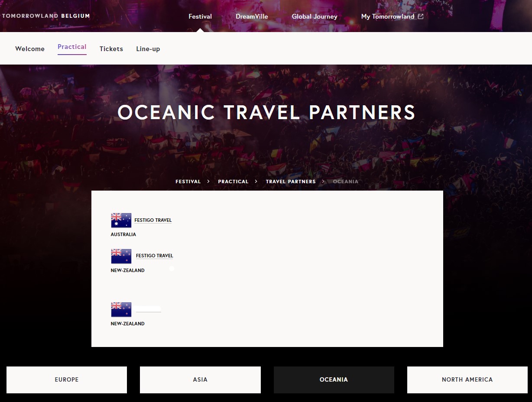
Task: Click the bottom NEW-ZEALAND country label
Action: click(x=128, y=324)
